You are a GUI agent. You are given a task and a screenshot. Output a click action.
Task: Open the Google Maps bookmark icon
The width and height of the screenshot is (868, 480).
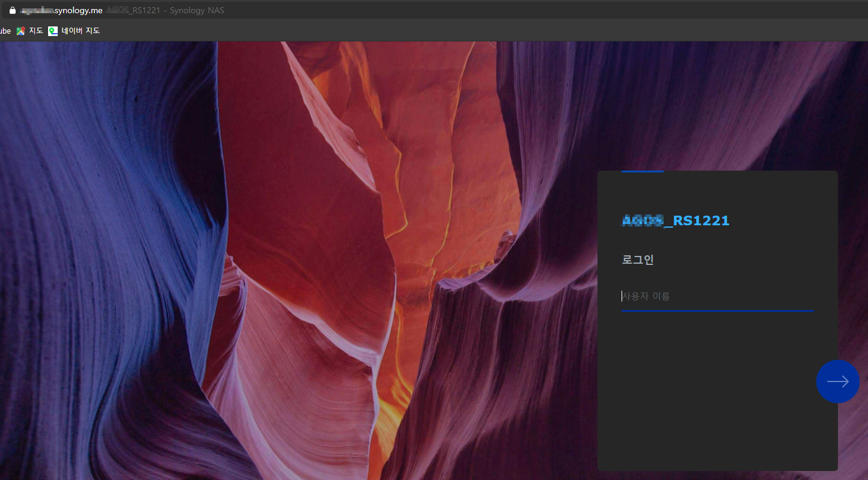pyautogui.click(x=20, y=30)
